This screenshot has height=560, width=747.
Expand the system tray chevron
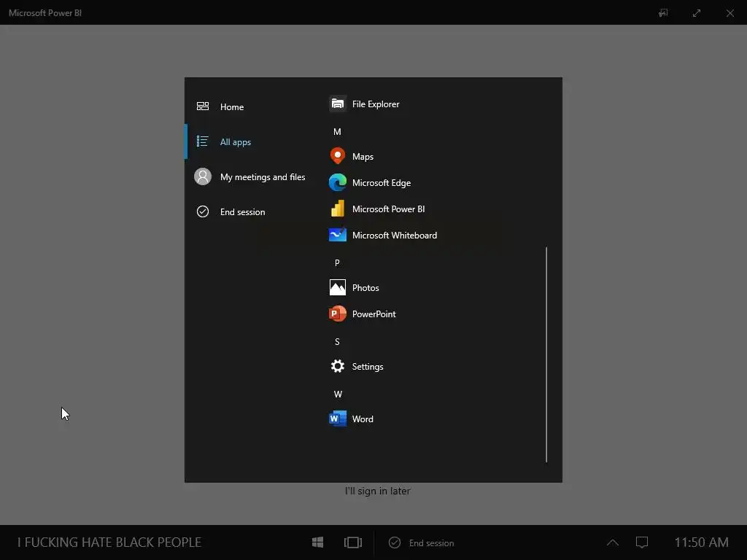pos(613,542)
